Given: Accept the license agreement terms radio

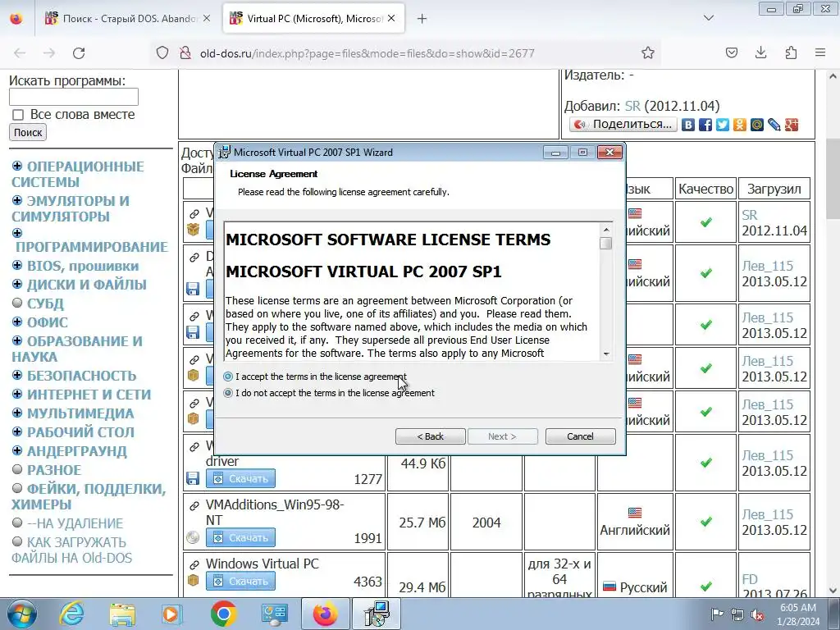Looking at the screenshot, I should coord(228,377).
